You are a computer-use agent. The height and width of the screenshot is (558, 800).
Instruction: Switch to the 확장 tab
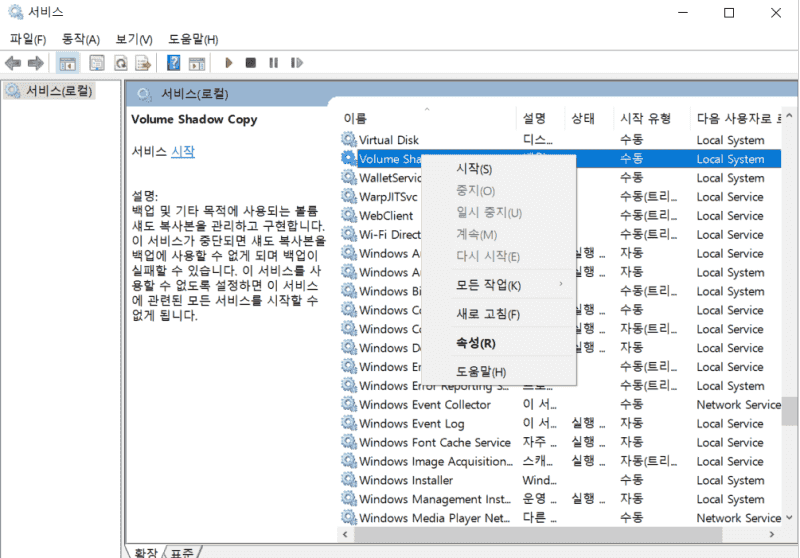coord(146,552)
